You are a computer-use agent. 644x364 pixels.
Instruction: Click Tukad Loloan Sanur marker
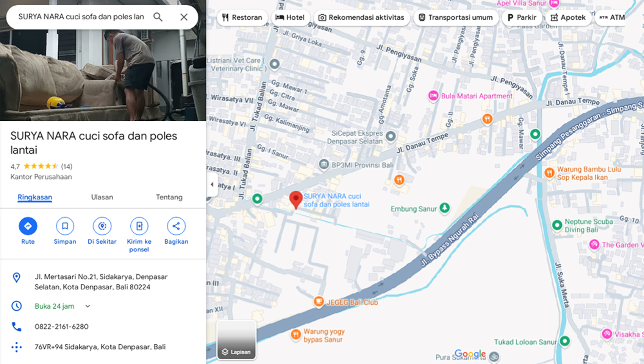(x=565, y=341)
